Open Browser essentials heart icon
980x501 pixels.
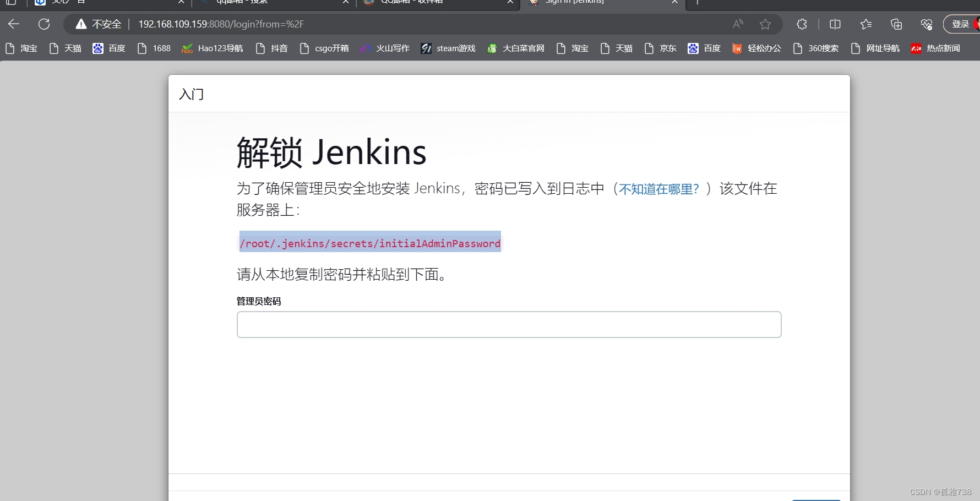[927, 24]
